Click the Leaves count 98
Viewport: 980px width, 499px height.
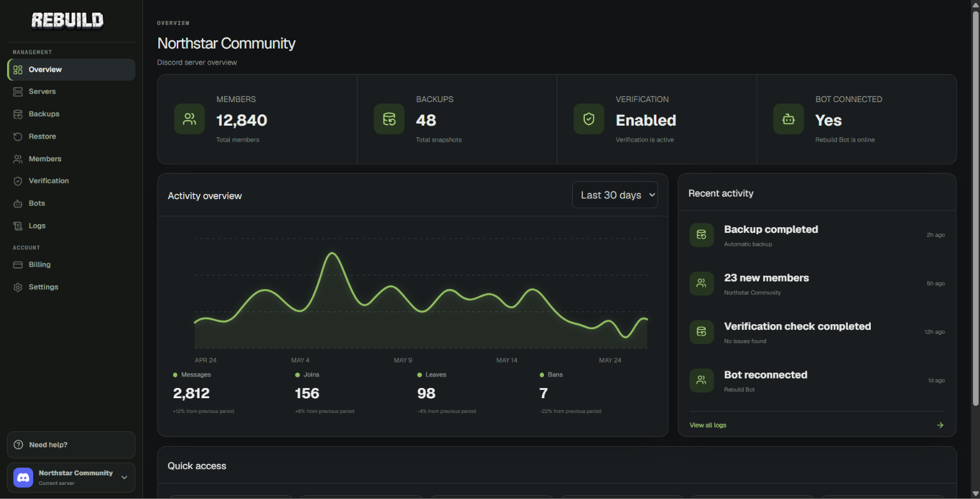tap(426, 393)
